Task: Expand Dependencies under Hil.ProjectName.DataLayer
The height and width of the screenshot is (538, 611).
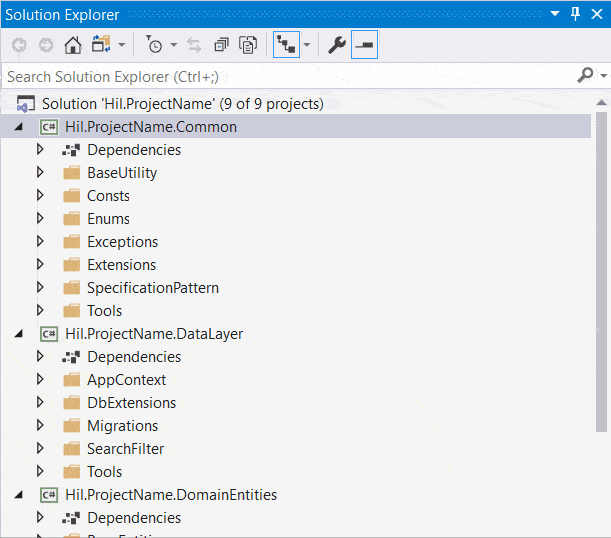Action: pyautogui.click(x=40, y=356)
